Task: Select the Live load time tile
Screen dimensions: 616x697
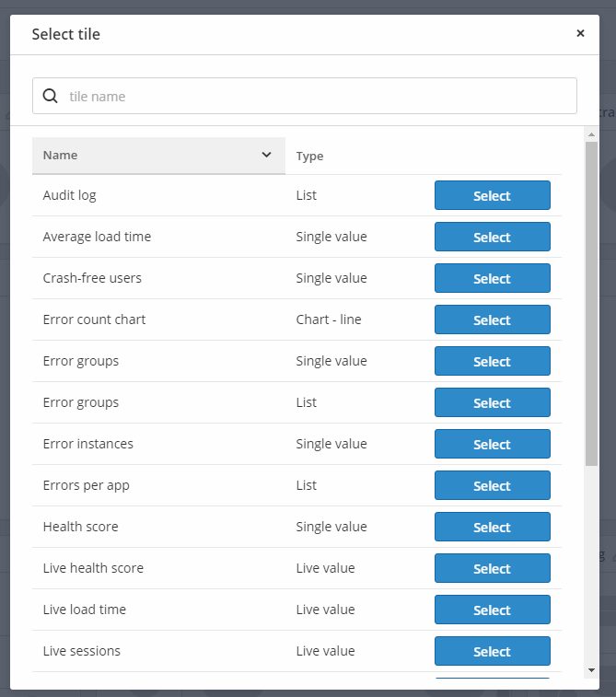Action: click(x=492, y=610)
